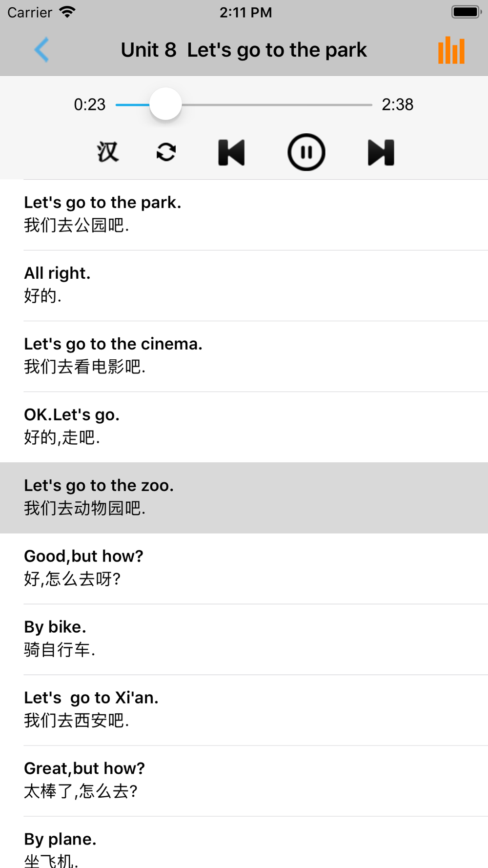
Task: Tap highlighted "Let's go to the zoo." row
Action: 244,497
